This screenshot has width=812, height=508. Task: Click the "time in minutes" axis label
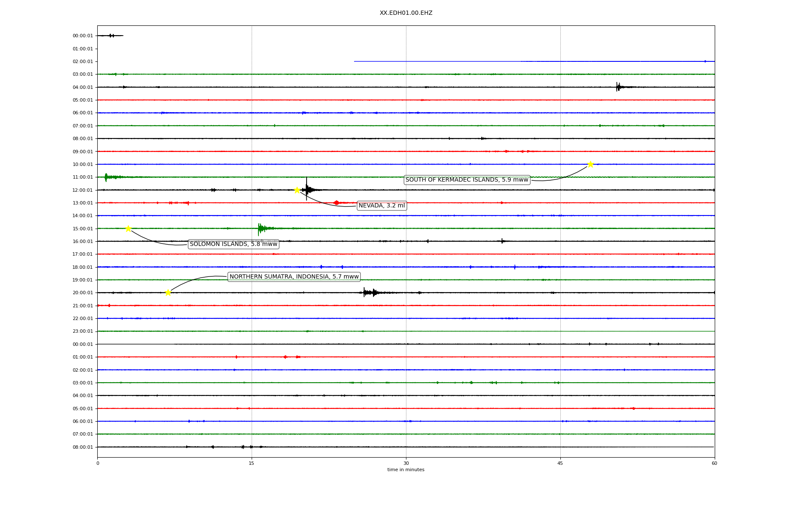(x=406, y=470)
